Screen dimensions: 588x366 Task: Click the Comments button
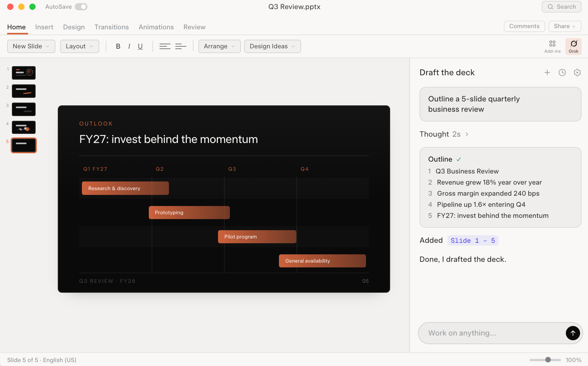[524, 26]
